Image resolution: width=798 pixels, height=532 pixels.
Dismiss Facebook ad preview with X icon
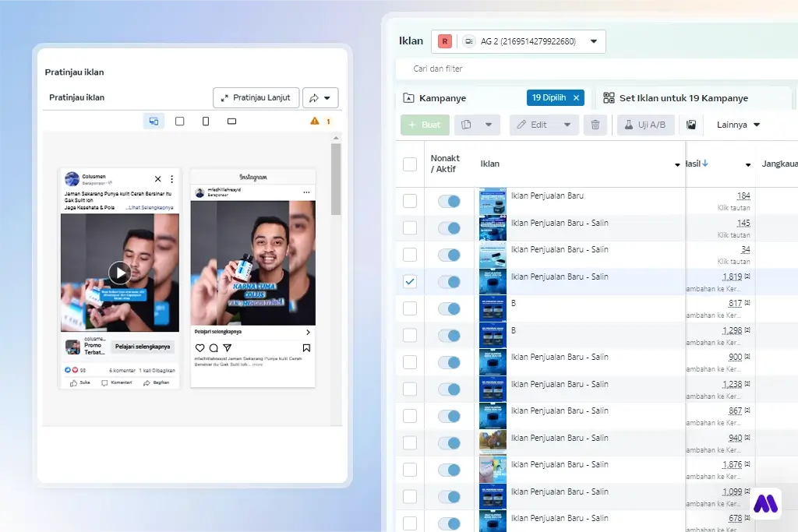click(x=158, y=179)
